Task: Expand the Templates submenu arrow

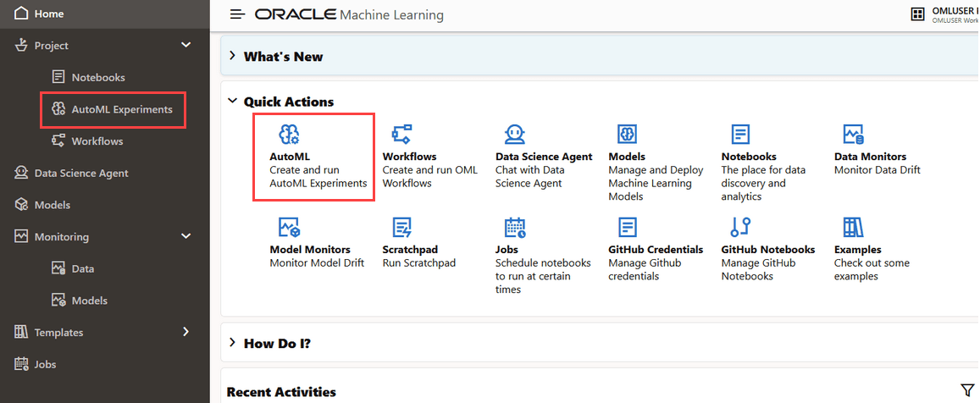Action: point(185,332)
